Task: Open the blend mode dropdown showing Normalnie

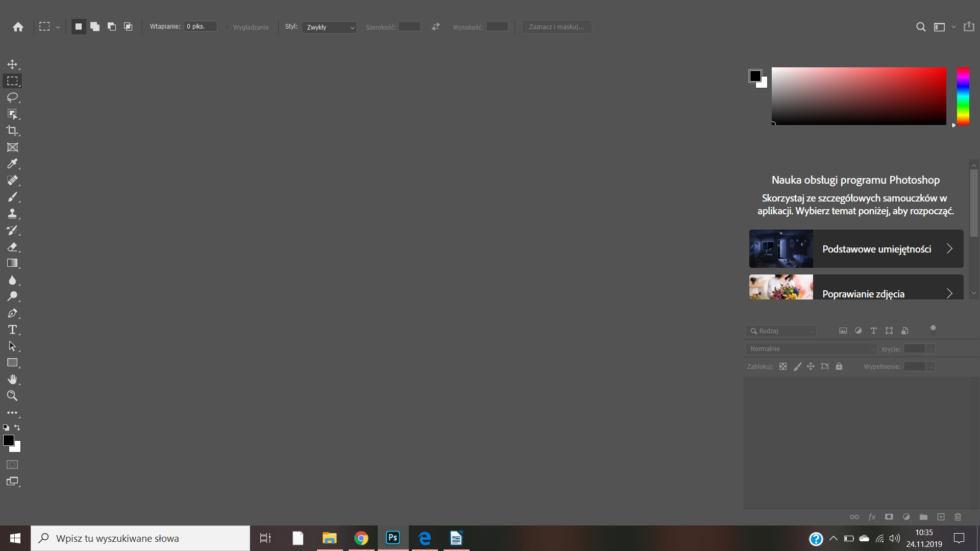Action: 811,349
